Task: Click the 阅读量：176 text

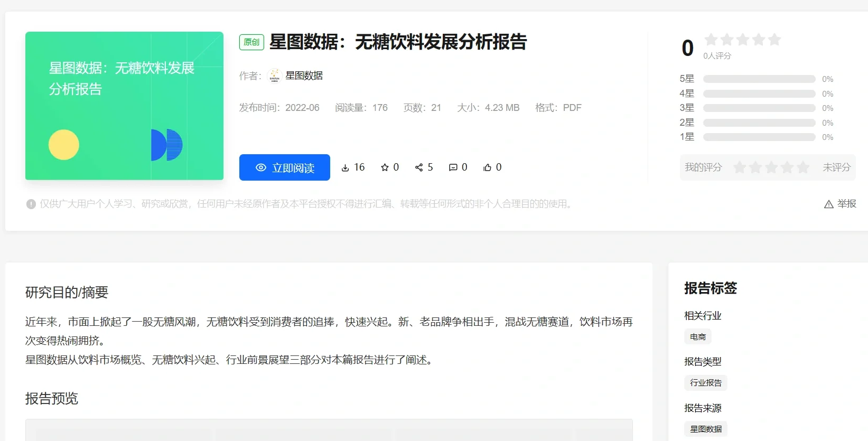Action: tap(361, 108)
